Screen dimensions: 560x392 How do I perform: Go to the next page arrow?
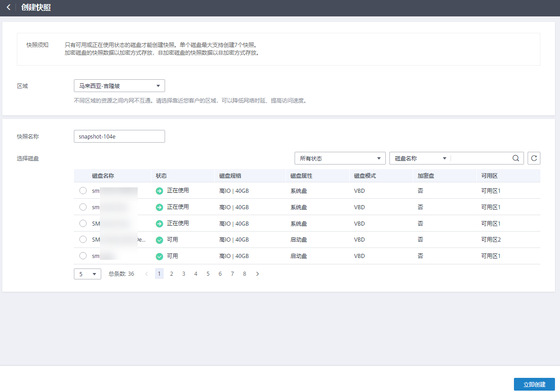pyautogui.click(x=257, y=274)
